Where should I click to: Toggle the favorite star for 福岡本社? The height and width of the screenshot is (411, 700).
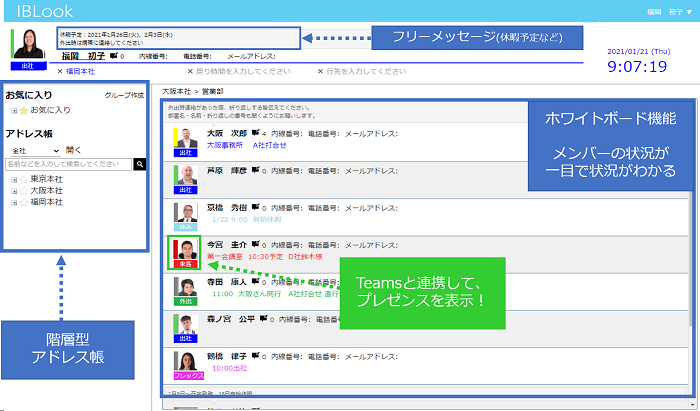click(23, 202)
